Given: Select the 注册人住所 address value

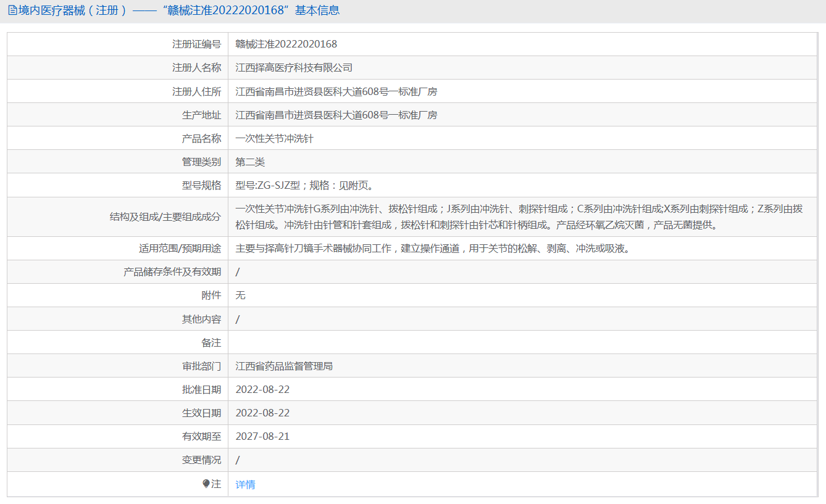Looking at the screenshot, I should (336, 91).
